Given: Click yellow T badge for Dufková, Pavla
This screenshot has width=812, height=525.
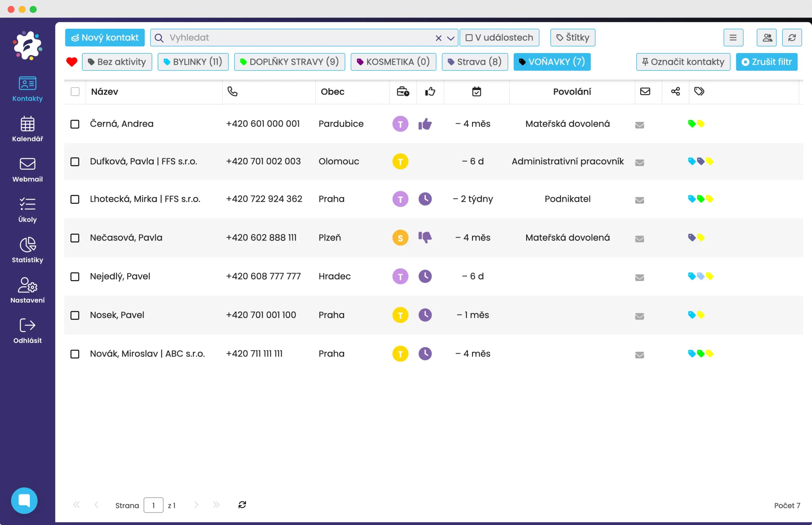Looking at the screenshot, I should [400, 161].
